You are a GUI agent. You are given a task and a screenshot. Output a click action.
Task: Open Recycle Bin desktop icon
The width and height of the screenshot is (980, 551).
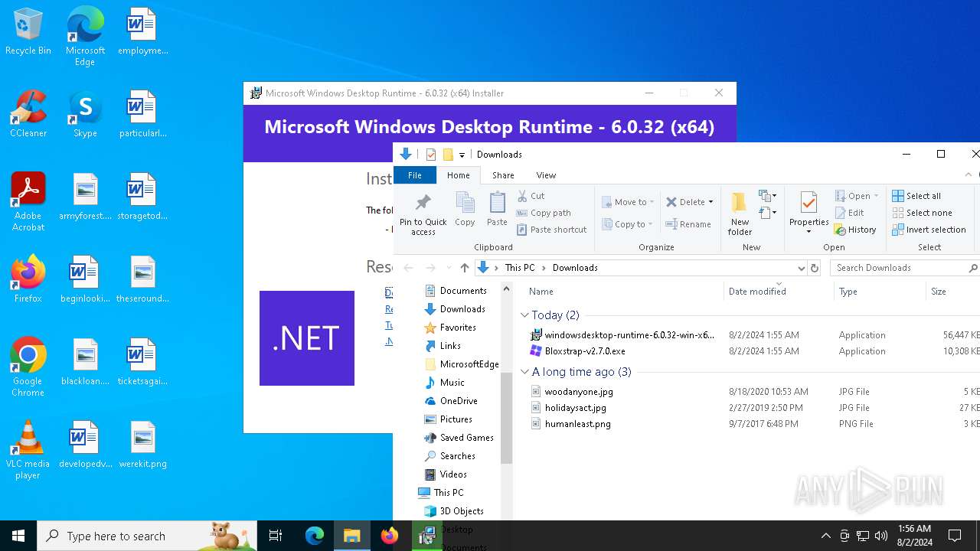[28, 32]
